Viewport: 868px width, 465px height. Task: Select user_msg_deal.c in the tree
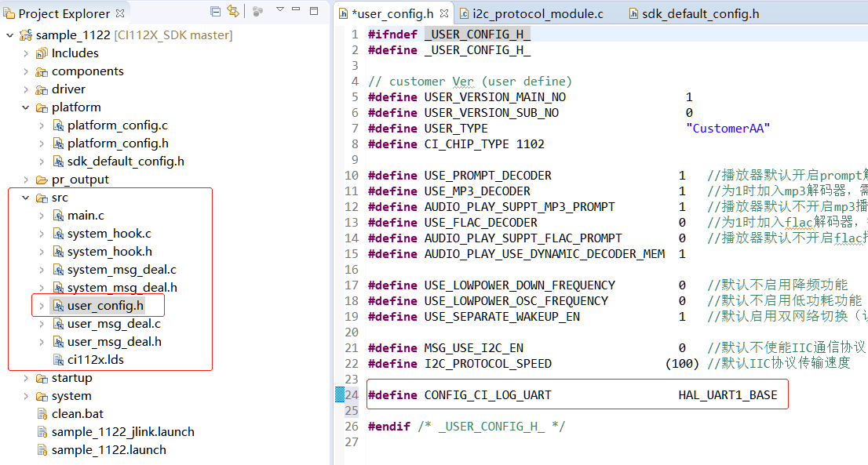114,324
